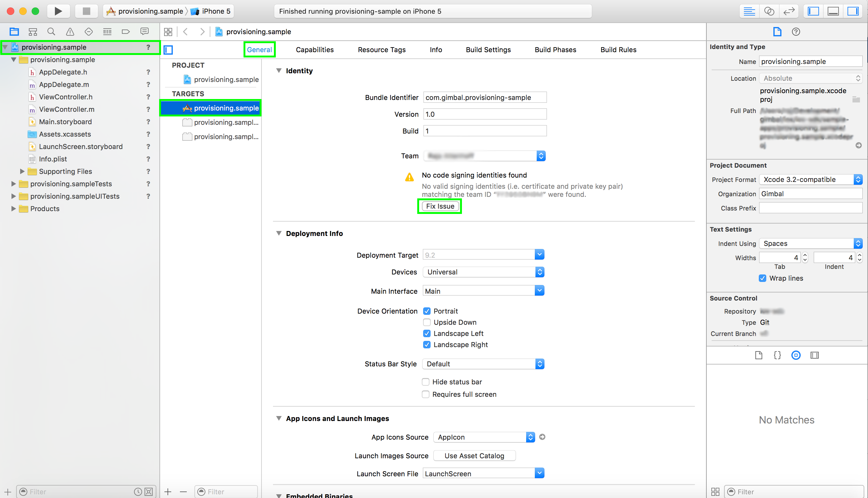The height and width of the screenshot is (498, 868).
Task: Increase Tab width with the stepper
Action: coord(805,255)
